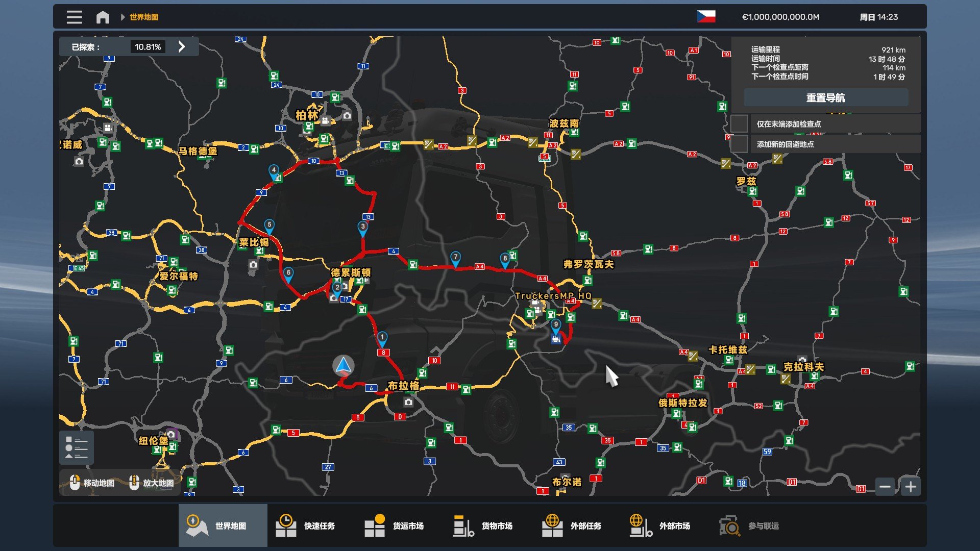Click the Czech flag icon
This screenshot has width=980, height=551.
(x=706, y=17)
